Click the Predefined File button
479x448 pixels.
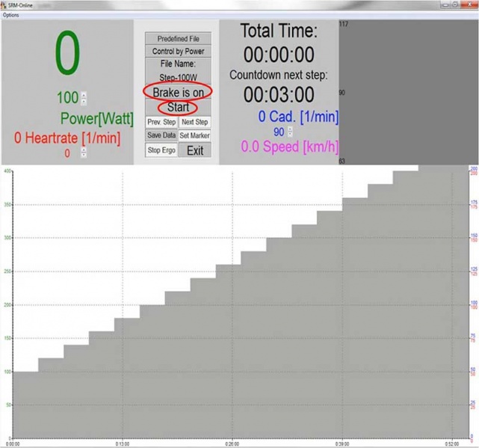point(178,38)
